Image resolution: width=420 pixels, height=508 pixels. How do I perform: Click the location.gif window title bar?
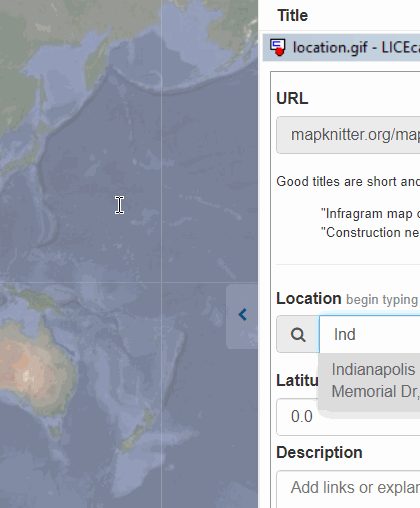pos(341,47)
